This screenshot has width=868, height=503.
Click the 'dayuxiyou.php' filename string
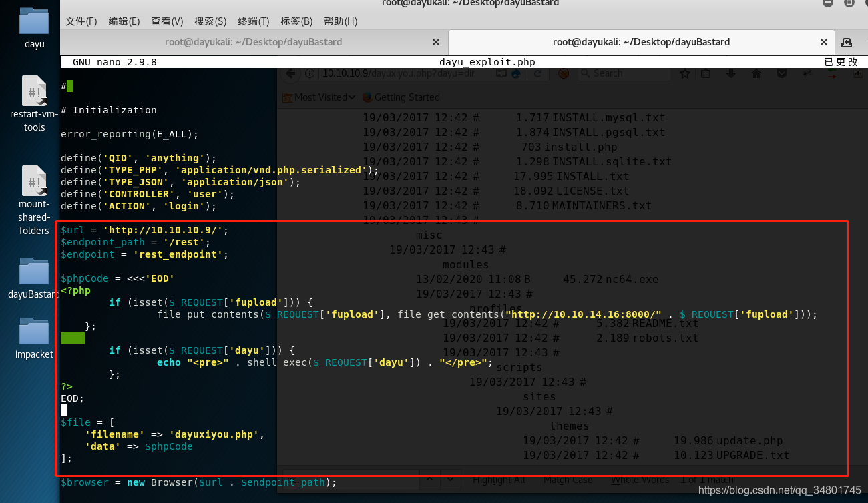tap(214, 434)
